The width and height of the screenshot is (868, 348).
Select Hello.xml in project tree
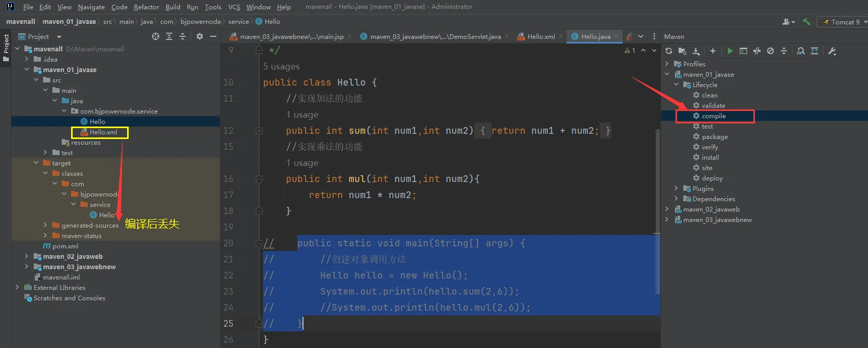[103, 132]
